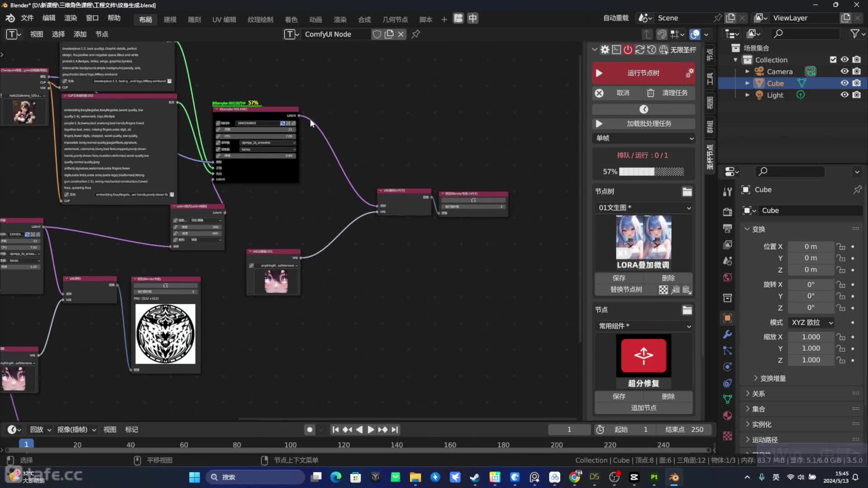Expand the Cube tree item in outliner
The image size is (868, 488).
(x=747, y=83)
